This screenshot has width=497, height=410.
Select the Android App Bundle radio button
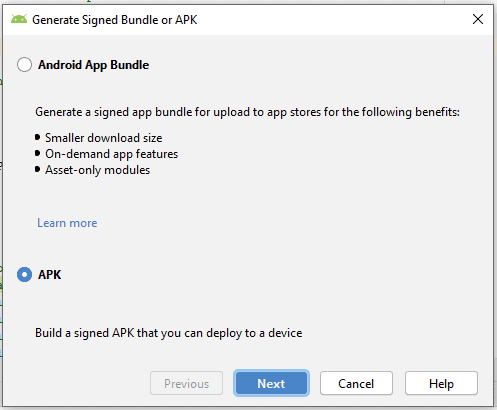pos(24,64)
